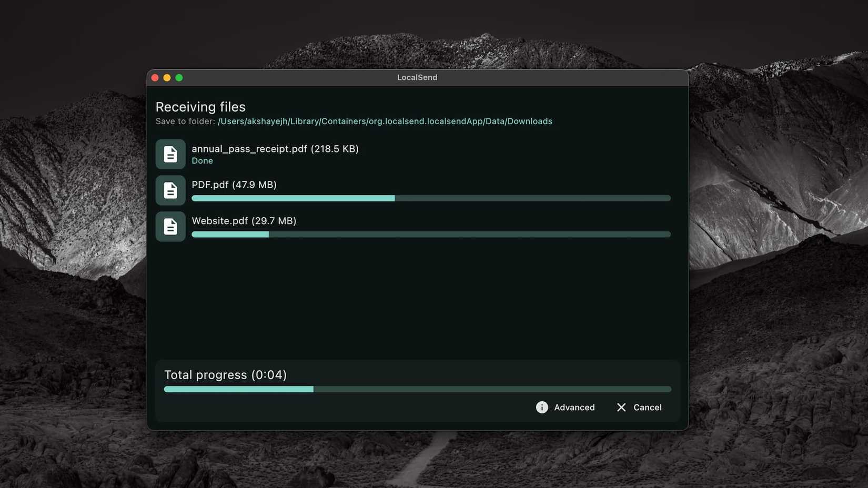Click the LocalSend title in the title bar

point(416,77)
